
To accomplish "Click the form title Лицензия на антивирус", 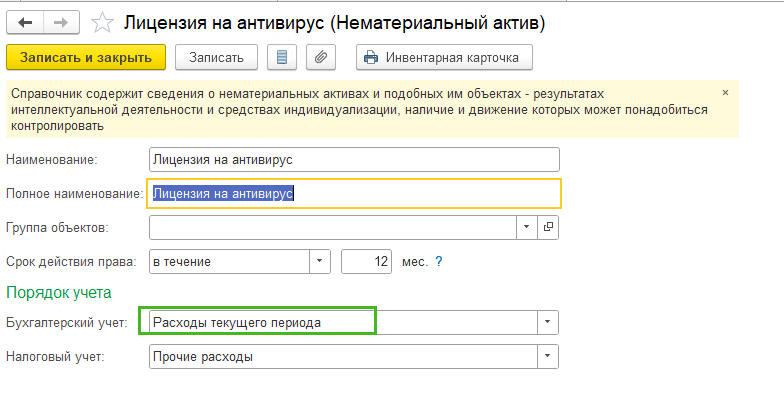I will click(x=334, y=23).
